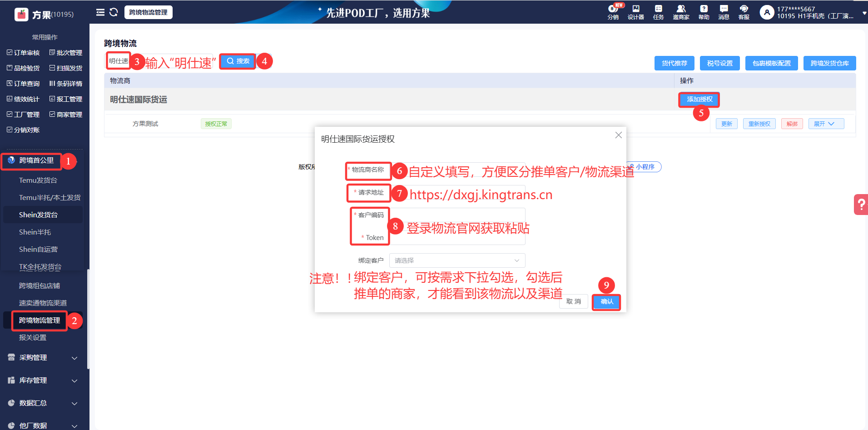Focus the Token input field
This screenshot has width=868, height=430.
(457, 238)
